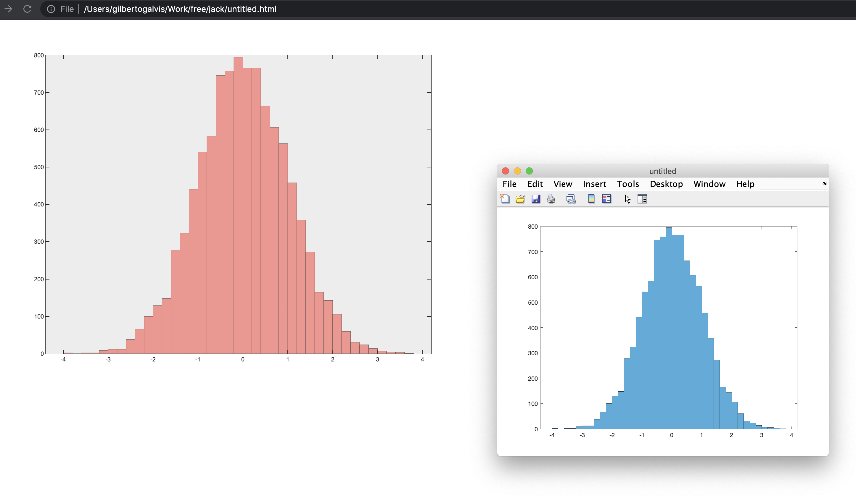
Task: Open the Help menu
Action: click(745, 184)
